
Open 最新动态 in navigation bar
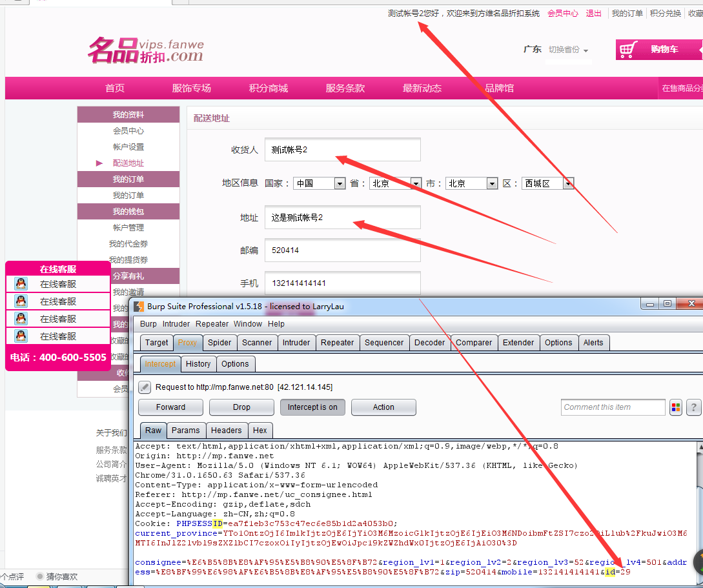[x=422, y=88]
